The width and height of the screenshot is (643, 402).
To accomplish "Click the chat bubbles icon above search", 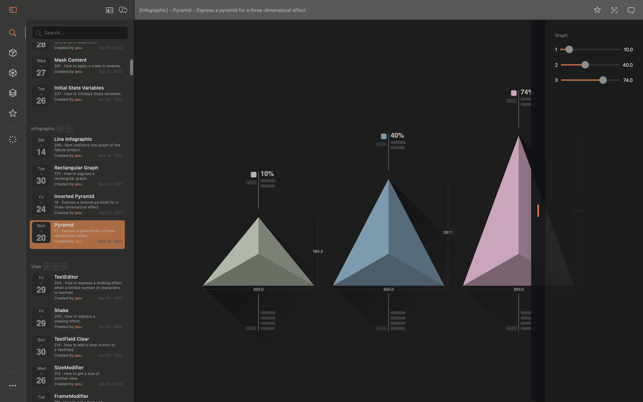I will click(123, 10).
